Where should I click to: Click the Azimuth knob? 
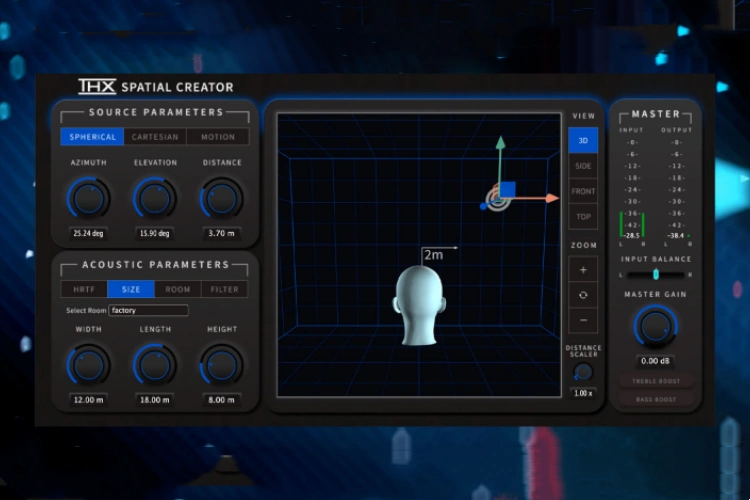pyautogui.click(x=88, y=198)
